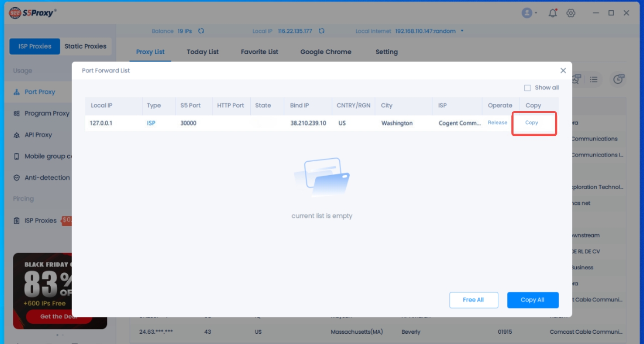Switch to the Today List tab

coord(202,52)
